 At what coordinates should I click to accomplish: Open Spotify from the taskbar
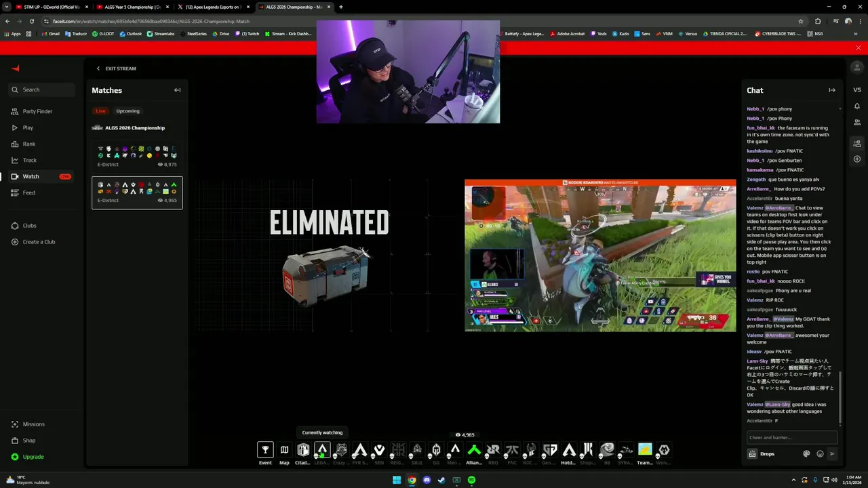(x=471, y=480)
